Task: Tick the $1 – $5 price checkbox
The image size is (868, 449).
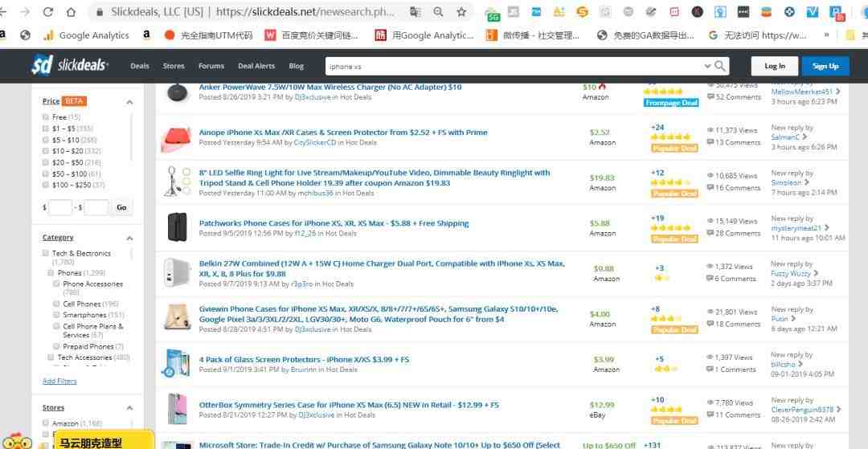Action: (x=45, y=129)
